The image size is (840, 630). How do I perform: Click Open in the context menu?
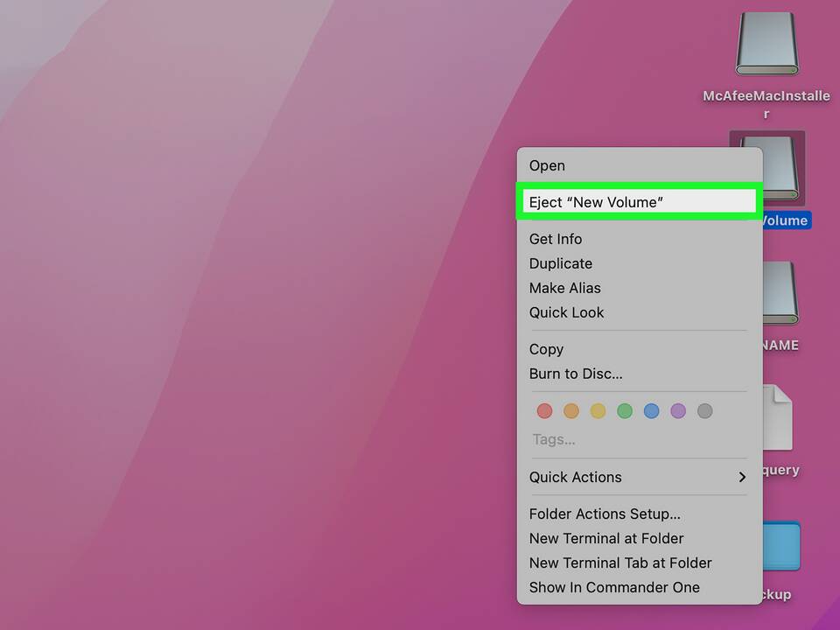547,165
